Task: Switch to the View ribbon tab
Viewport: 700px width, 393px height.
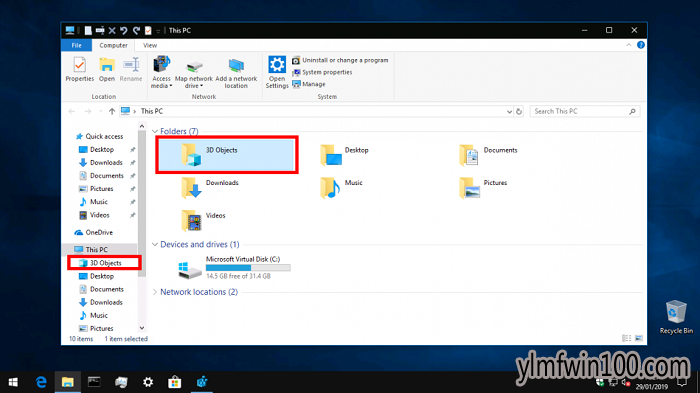Action: (150, 45)
